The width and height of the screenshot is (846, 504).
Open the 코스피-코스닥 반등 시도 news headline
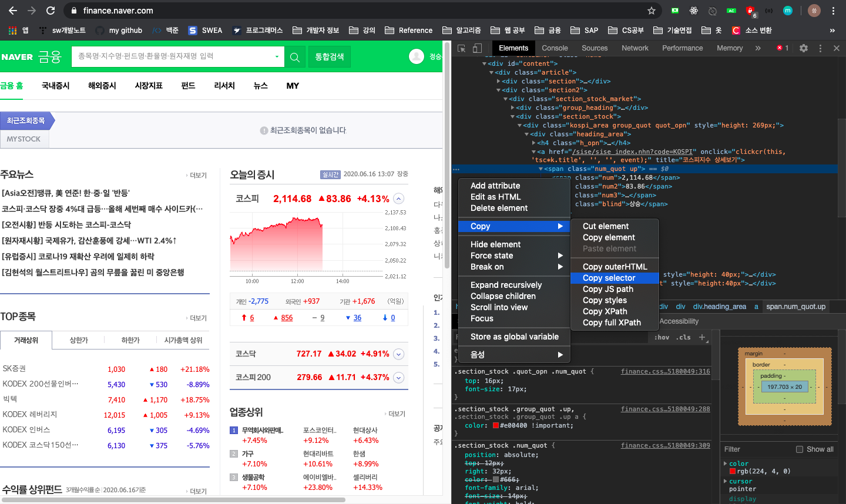tap(66, 225)
